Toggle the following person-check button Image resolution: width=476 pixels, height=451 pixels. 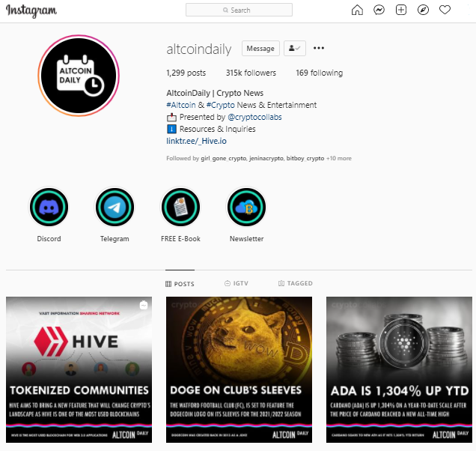pos(294,48)
